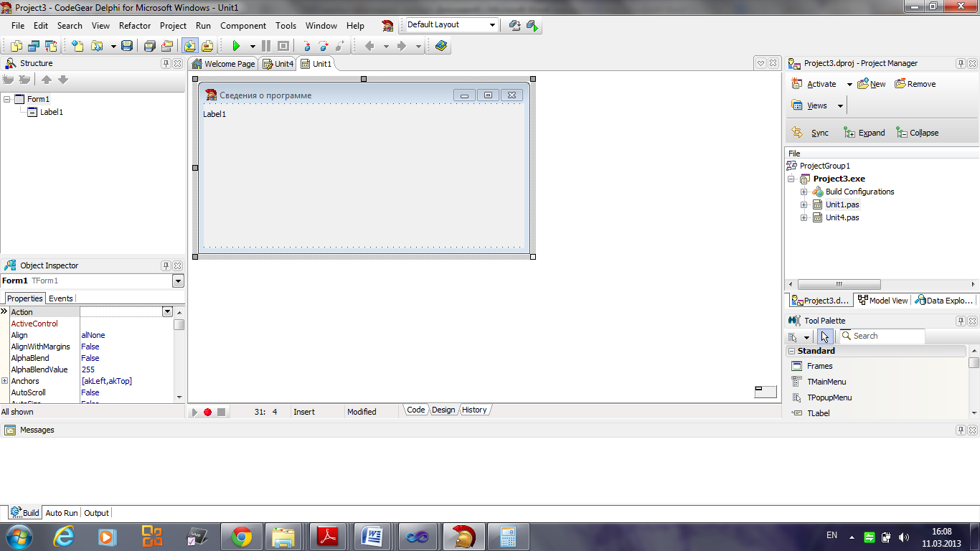The height and width of the screenshot is (551, 980).
Task: Expand Build Configurations node
Action: [804, 192]
